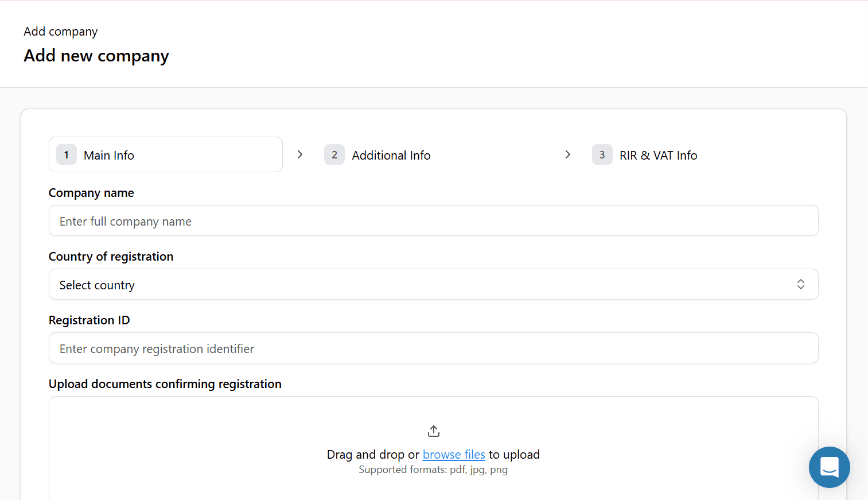
Task: Click the document upload drop zone
Action: tap(434, 448)
